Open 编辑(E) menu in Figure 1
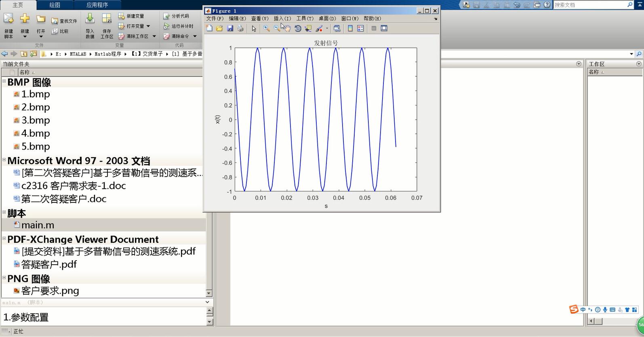Screen dimensions: 644x337 237,19
